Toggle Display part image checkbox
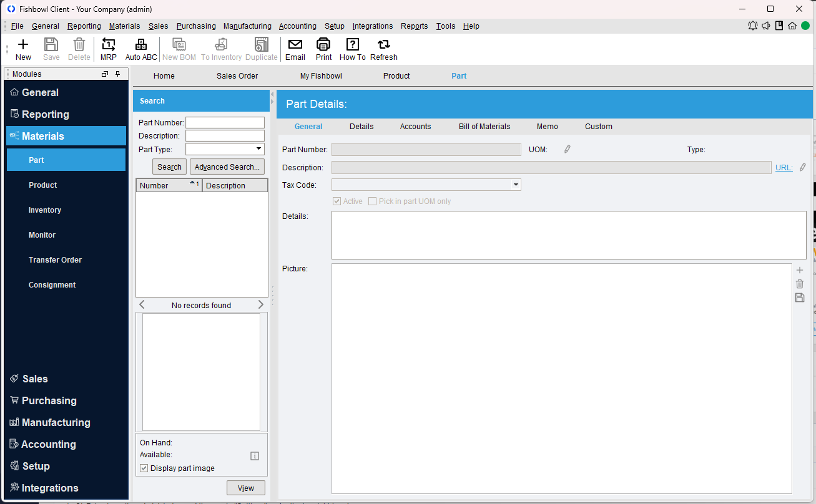The image size is (816, 504). pos(144,468)
